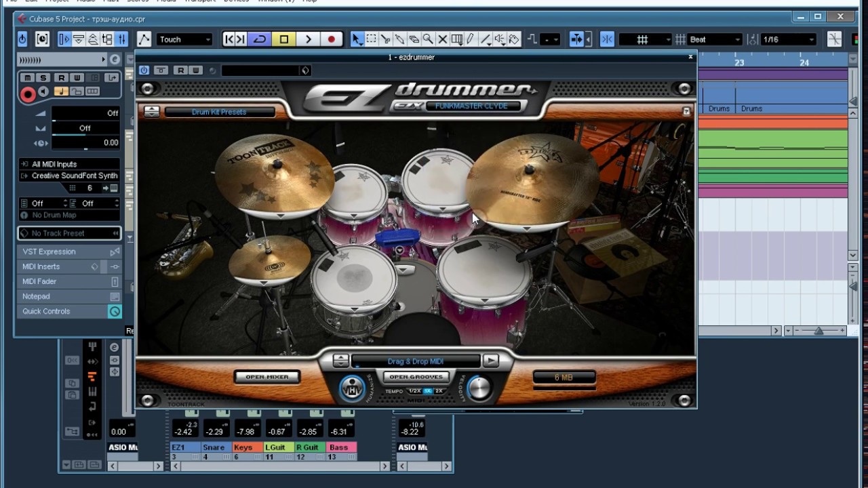Activate the Zoom magnifier tool
This screenshot has width=868, height=488.
click(429, 39)
